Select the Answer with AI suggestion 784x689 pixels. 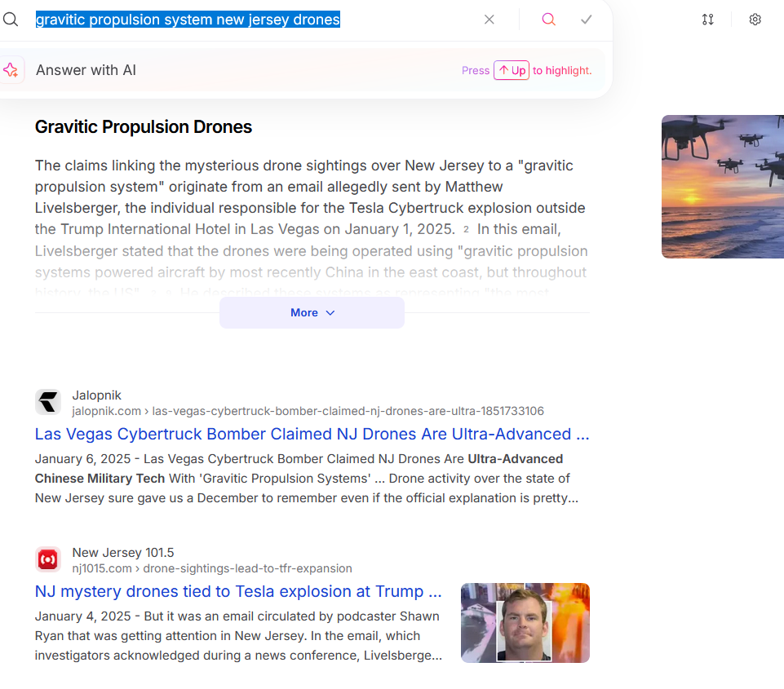tap(86, 70)
